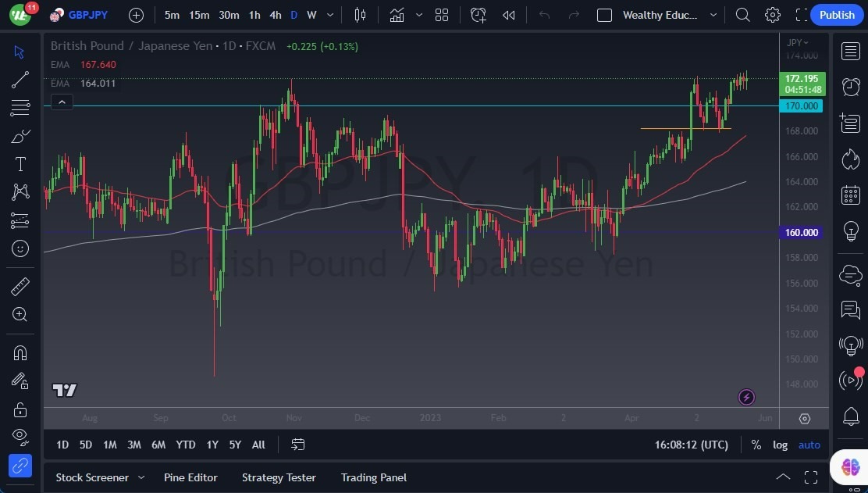Expand the chart type dropdown arrow

(419, 15)
